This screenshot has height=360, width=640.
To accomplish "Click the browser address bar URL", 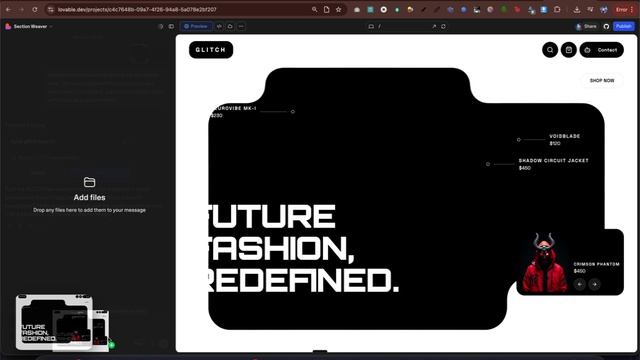I will [x=137, y=9].
